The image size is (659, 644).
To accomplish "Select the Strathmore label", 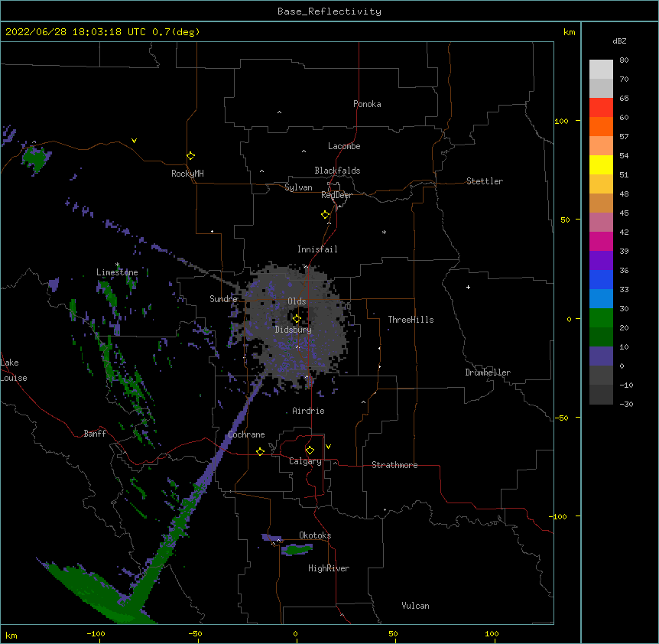I will pos(394,465).
